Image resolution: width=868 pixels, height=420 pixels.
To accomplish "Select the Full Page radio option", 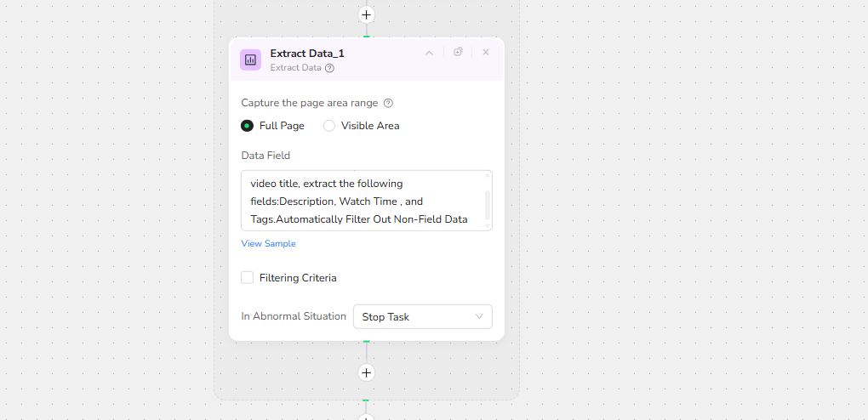I will coord(247,126).
